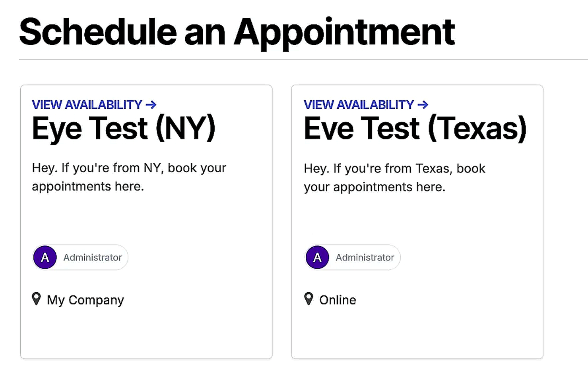The image size is (588, 380).
Task: Click the Online location label
Action: click(338, 300)
